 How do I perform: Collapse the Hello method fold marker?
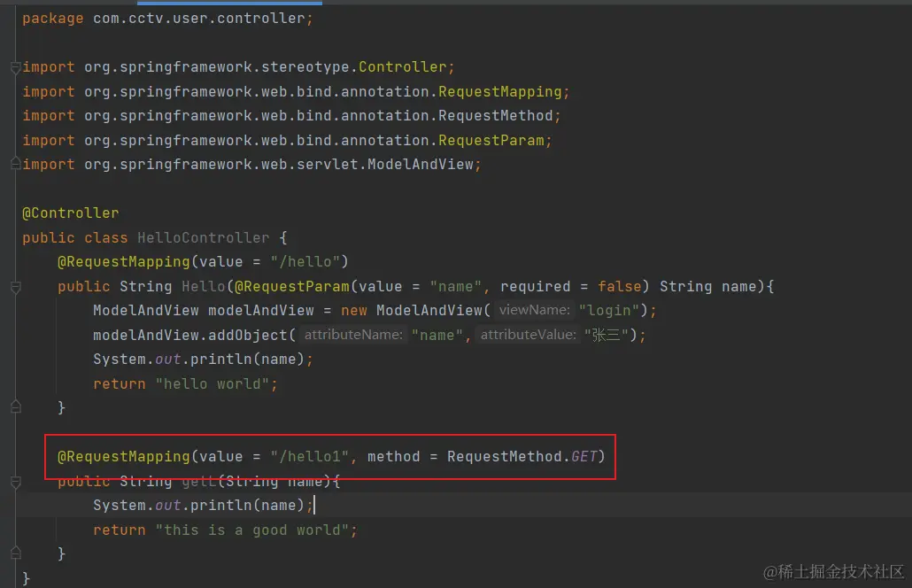(x=16, y=287)
